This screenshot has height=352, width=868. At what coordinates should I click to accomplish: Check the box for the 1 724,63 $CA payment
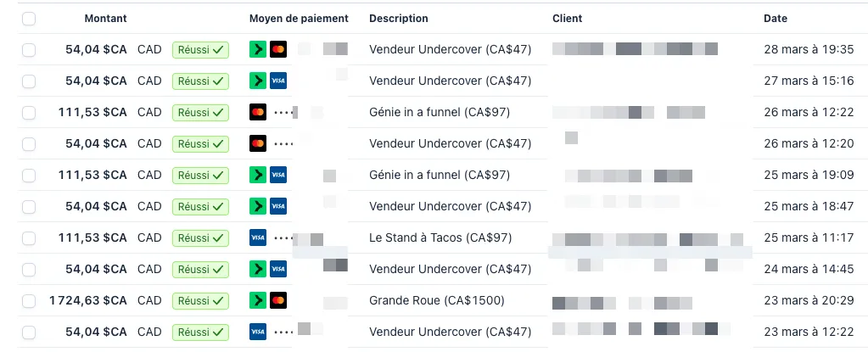29,301
